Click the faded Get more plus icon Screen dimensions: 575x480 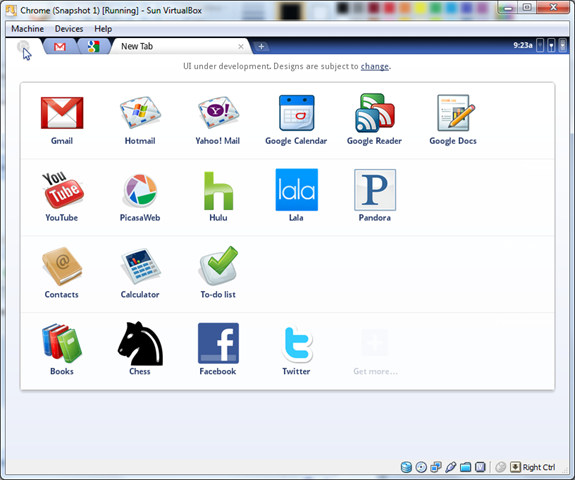pos(375,342)
